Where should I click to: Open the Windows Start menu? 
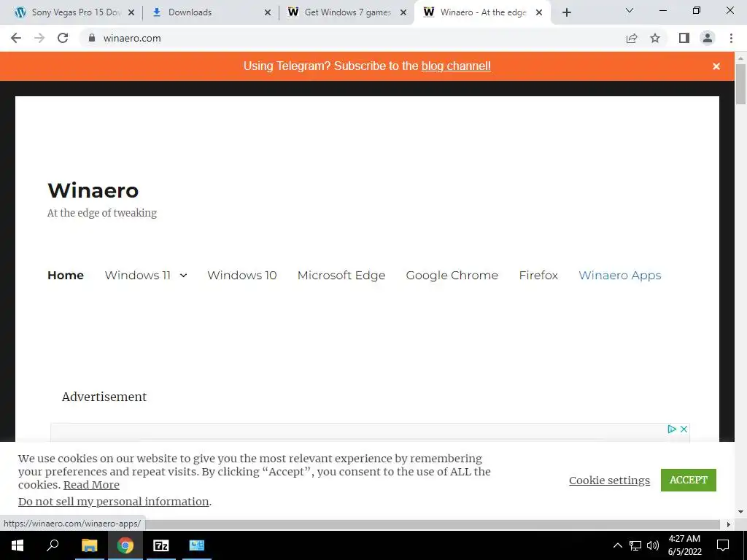[18, 545]
